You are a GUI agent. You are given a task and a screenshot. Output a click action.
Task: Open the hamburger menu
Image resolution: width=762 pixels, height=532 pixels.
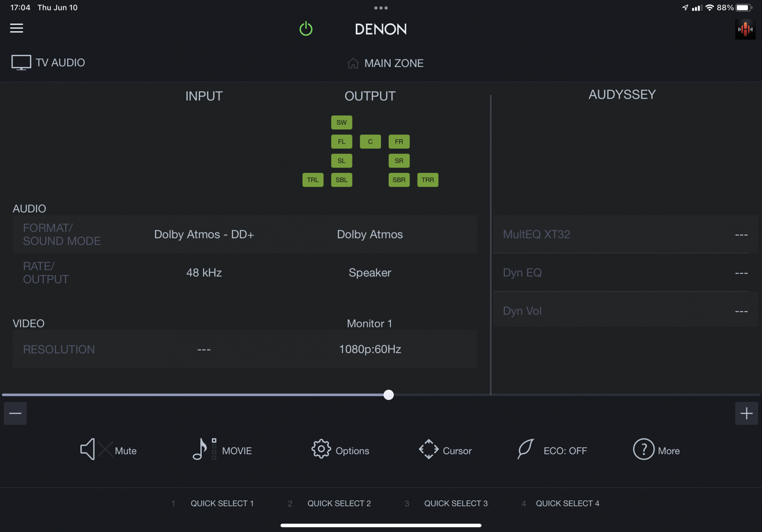[16, 28]
